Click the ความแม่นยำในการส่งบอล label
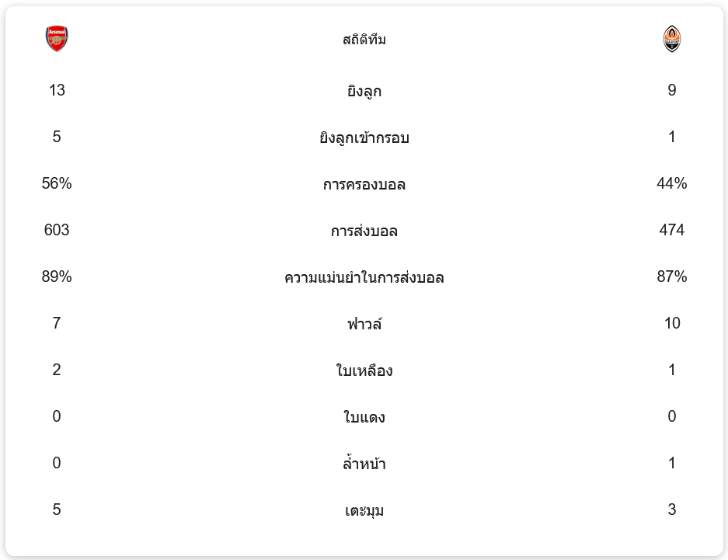728x560 pixels. coord(364,277)
